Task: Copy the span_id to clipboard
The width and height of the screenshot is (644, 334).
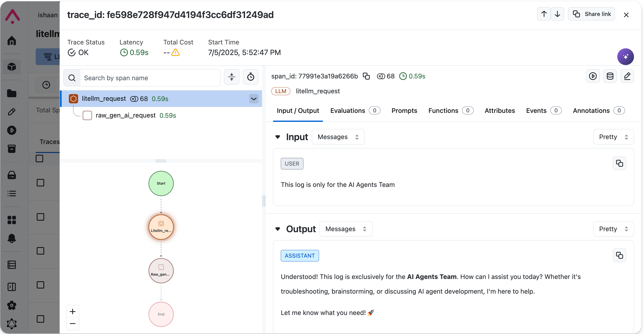Action: tap(366, 76)
